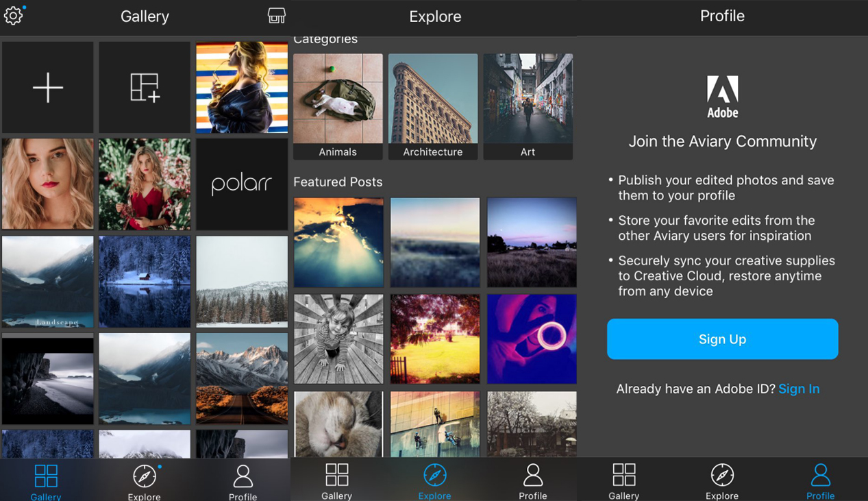Open mountain road with orange foliage photo
The width and height of the screenshot is (868, 501).
pos(242,379)
